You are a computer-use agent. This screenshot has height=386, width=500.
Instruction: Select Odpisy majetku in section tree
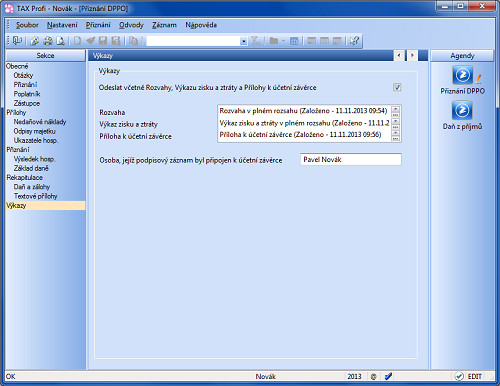(x=35, y=131)
